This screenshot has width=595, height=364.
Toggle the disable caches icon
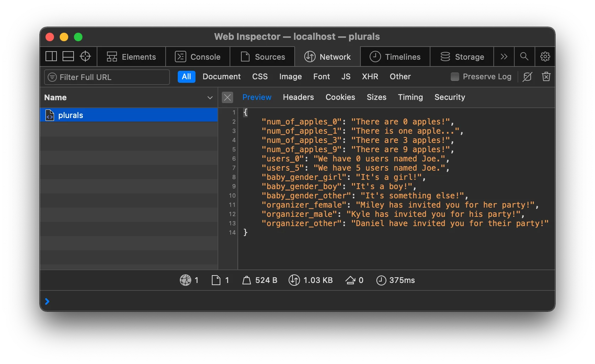pos(527,77)
